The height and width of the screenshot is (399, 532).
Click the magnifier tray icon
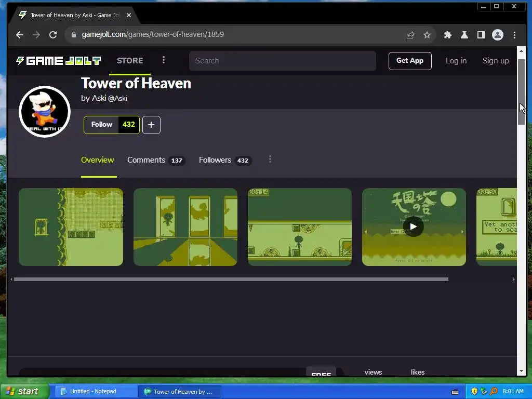coord(494,392)
